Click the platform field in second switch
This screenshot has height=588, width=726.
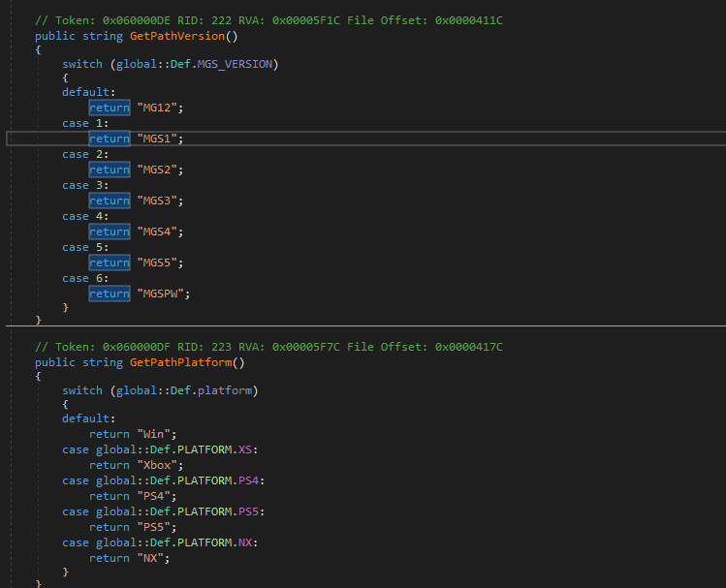click(x=229, y=390)
